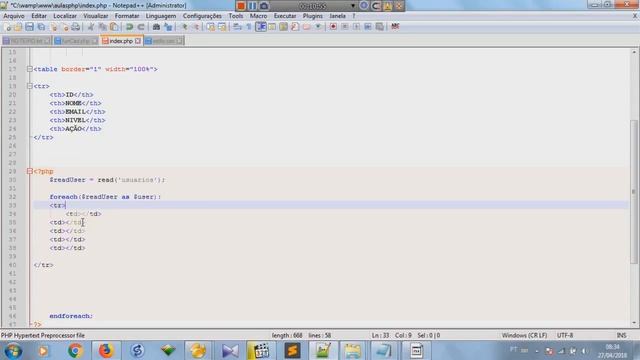Click the $readUser = read('usuarios') line
This screenshot has height=360, width=640.
[x=107, y=180]
